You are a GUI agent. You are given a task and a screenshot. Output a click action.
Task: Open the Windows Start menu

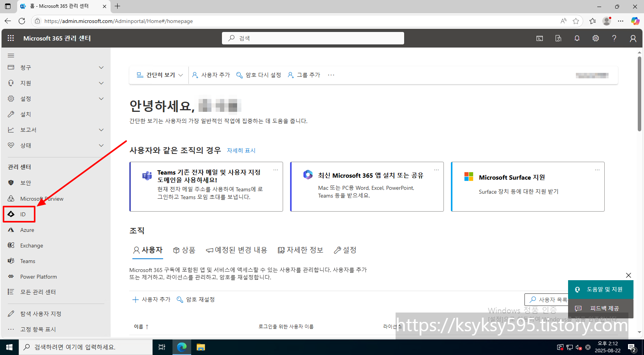[x=9, y=347]
